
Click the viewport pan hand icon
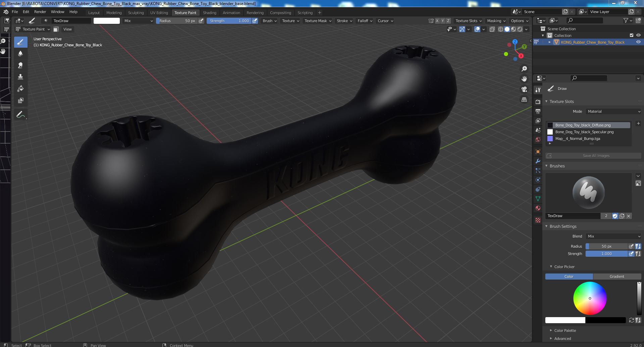524,79
